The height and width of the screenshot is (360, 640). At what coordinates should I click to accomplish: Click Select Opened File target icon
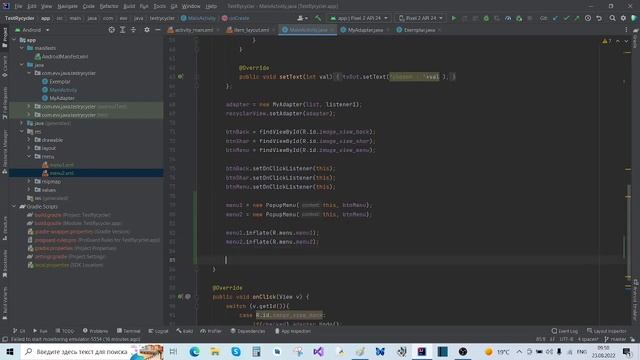[111, 30]
